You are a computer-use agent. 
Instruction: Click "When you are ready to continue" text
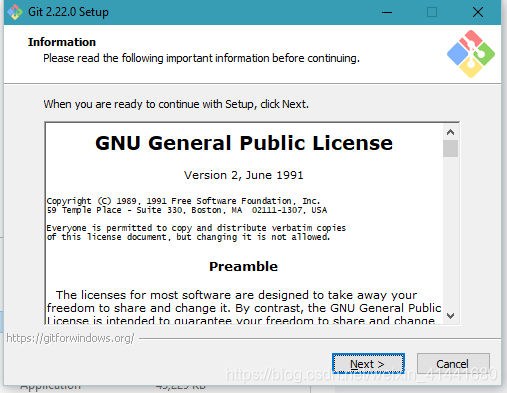coord(176,104)
